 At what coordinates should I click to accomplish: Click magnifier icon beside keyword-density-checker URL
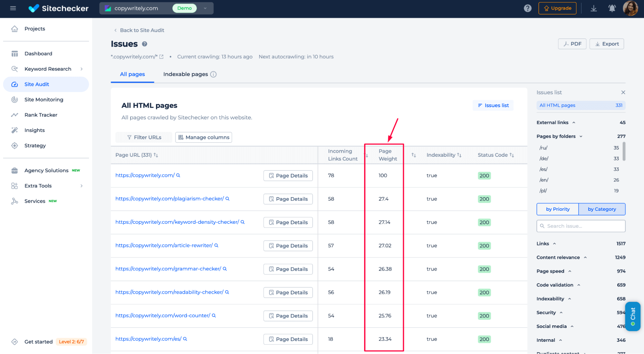pos(243,222)
